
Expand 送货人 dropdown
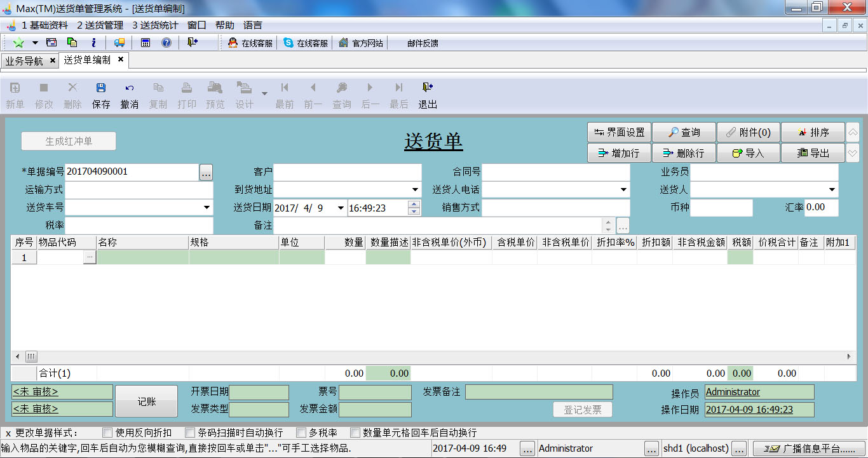pos(832,189)
